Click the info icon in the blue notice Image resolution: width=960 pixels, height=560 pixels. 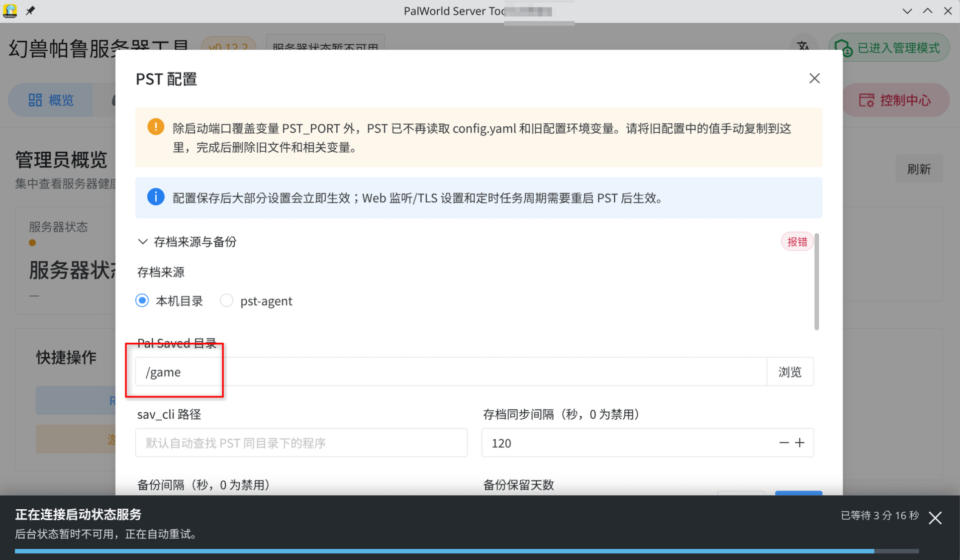(x=156, y=197)
